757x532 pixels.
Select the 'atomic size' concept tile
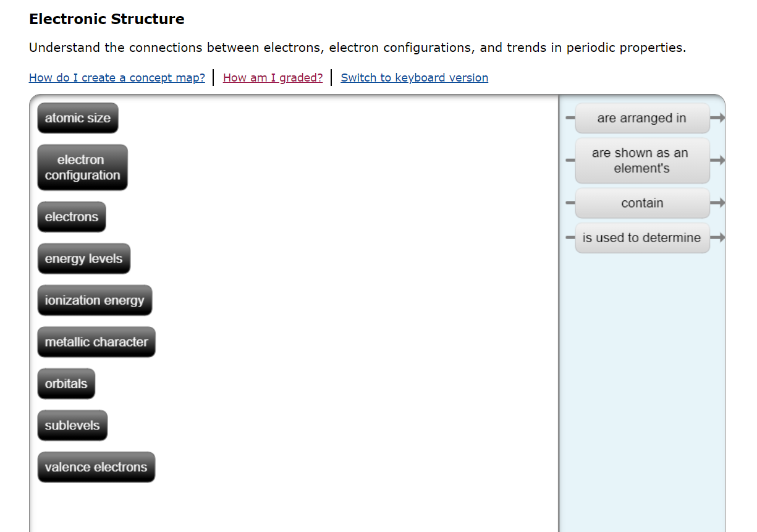point(77,117)
